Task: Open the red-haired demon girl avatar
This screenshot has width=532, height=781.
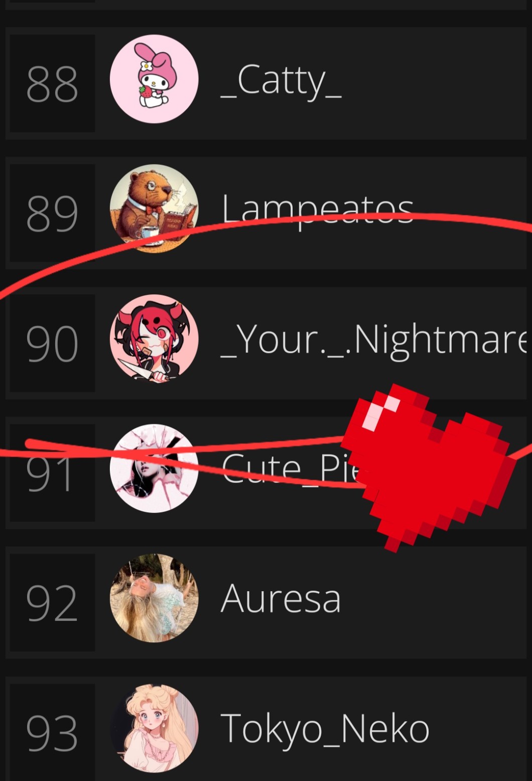Action: coord(154,339)
